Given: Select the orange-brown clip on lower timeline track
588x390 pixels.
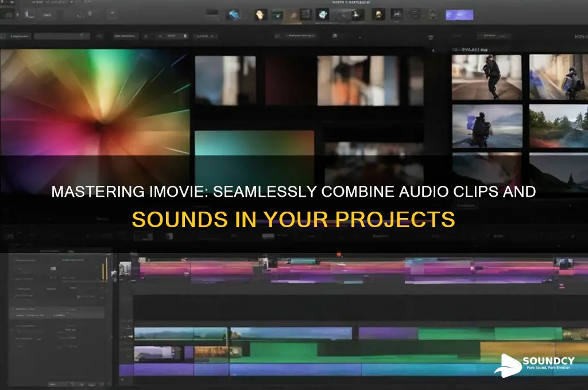Looking at the screenshot, I should pyautogui.click(x=211, y=352).
